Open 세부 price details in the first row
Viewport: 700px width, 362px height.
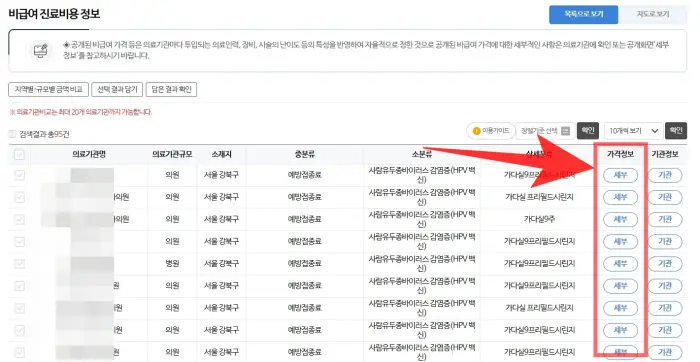click(x=621, y=175)
